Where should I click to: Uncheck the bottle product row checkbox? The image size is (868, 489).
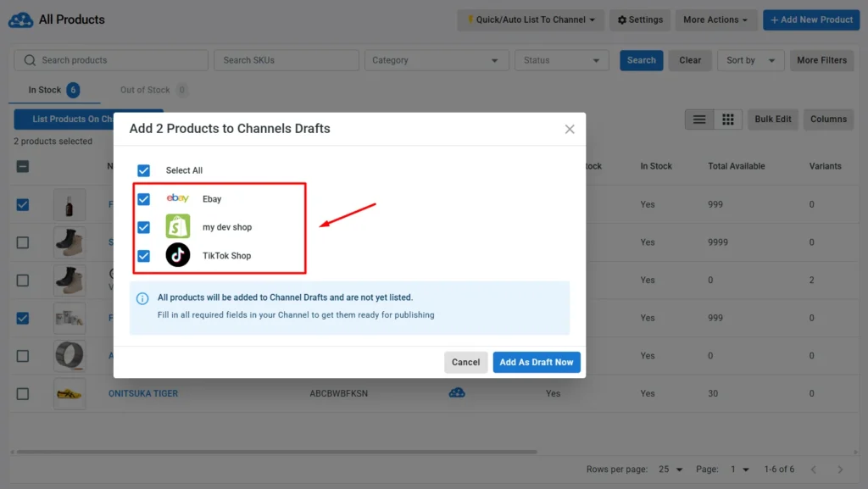[x=23, y=205]
